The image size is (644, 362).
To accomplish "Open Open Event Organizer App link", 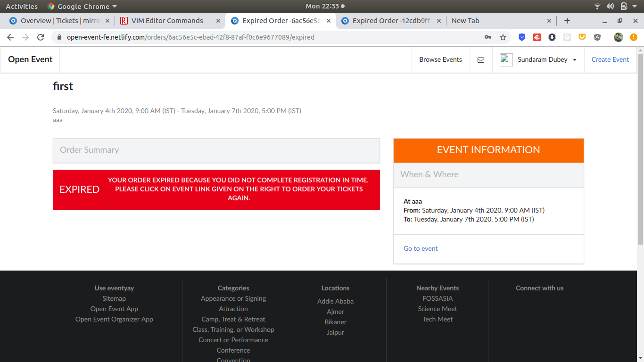I will pyautogui.click(x=114, y=319).
